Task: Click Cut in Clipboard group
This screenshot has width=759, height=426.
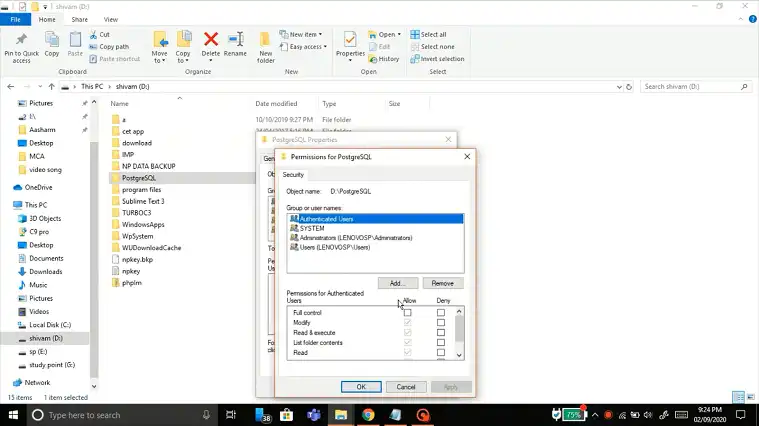Action: [x=100, y=34]
